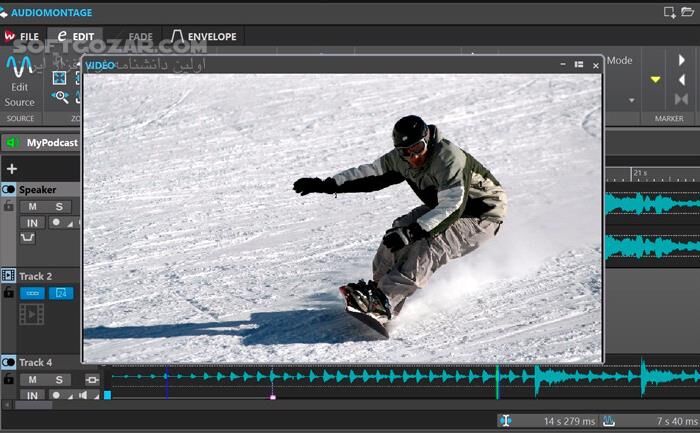Image resolution: width=700 pixels, height=433 pixels.
Task: Open the Video window layout options icon
Action: (x=578, y=65)
